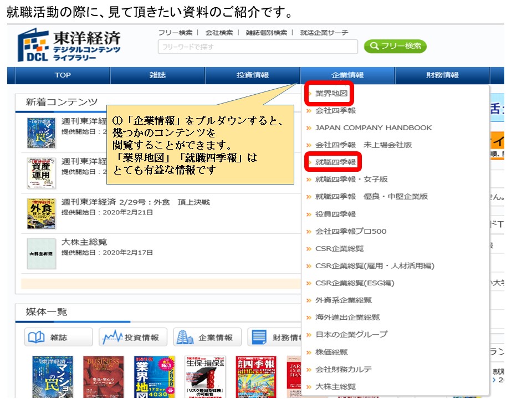Image resolution: width=532 pixels, height=399 pixels.
Task: Click the building icon beside 企業情報
Action: 185,337
